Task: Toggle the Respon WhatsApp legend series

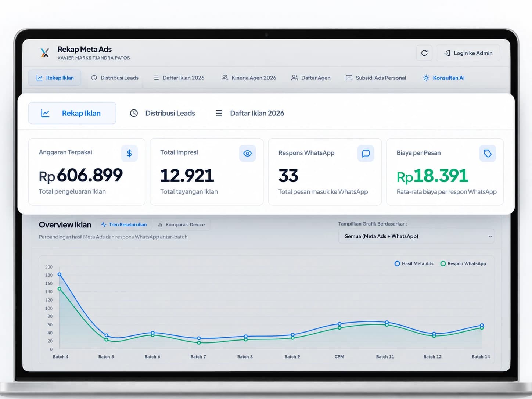Action: point(463,263)
